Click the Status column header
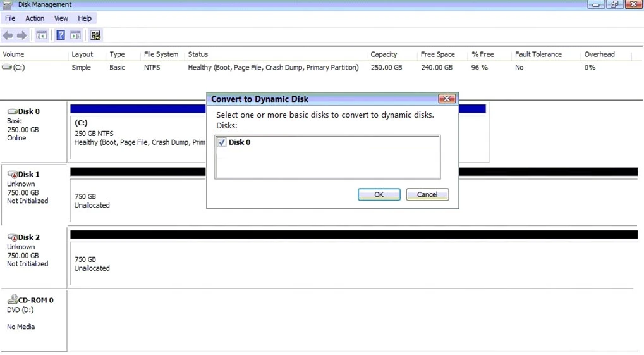 [x=198, y=54]
